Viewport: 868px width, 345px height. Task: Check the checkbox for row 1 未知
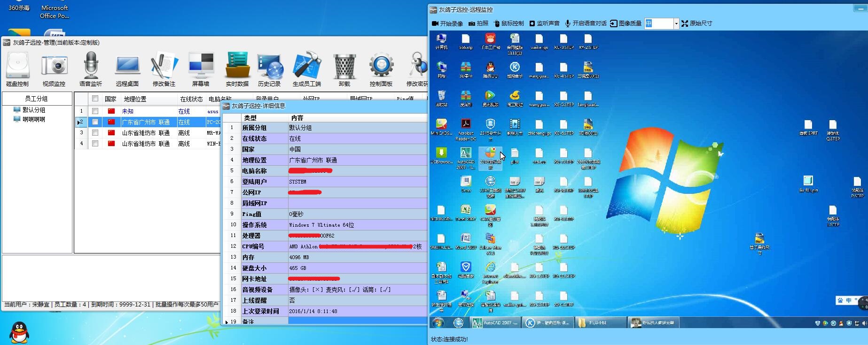tap(95, 111)
